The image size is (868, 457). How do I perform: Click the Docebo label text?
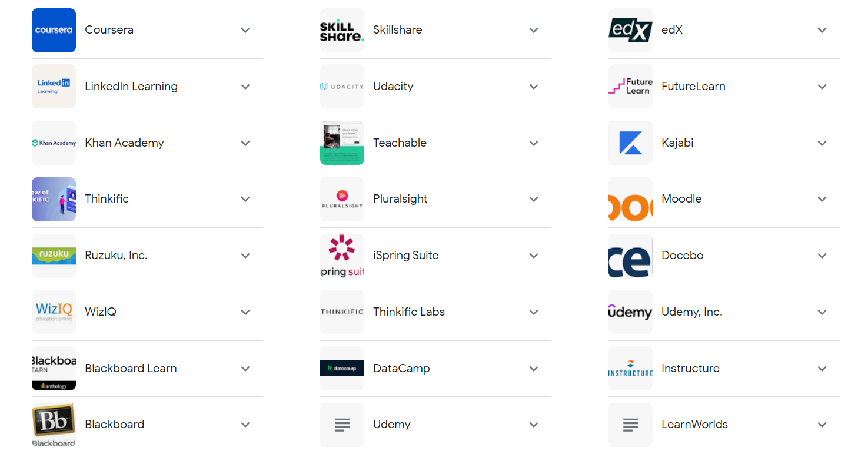point(682,256)
